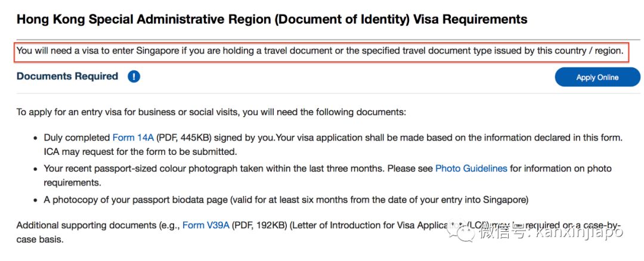644x261 pixels.
Task: Click the 'case basis.' text on the last line
Action: pos(40,240)
